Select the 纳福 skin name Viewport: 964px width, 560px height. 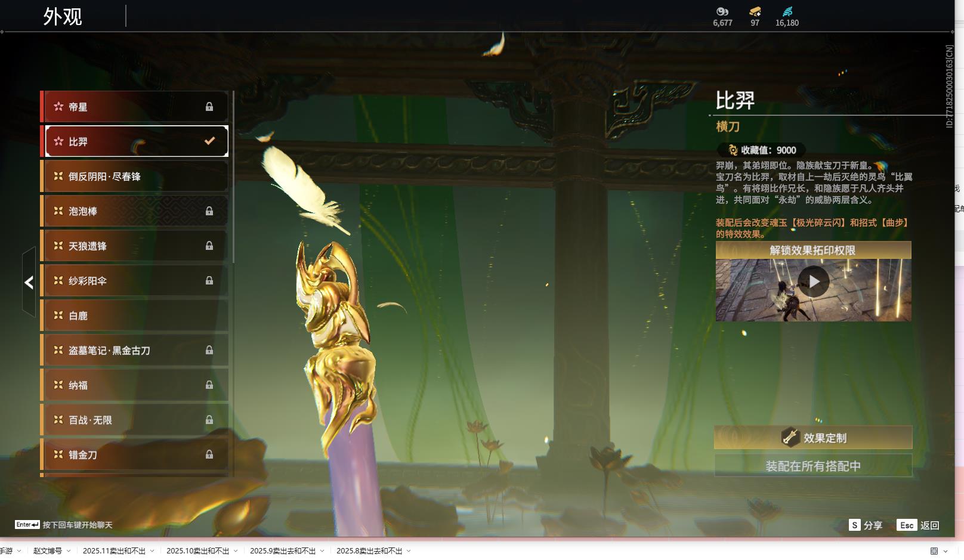pos(78,385)
